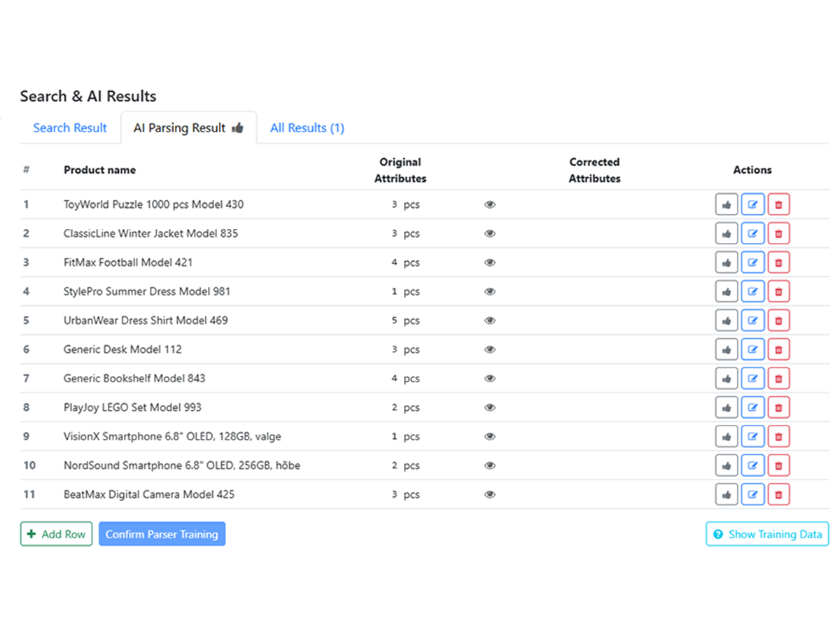Screen dimensions: 840x630
Task: Click the Corrected Attributes column header
Action: pyautogui.click(x=594, y=170)
